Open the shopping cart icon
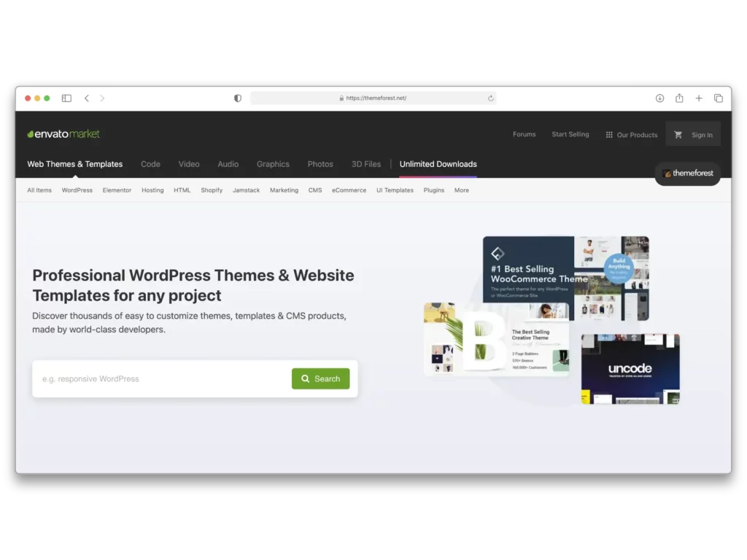Screen dimensions: 747x560 coord(678,135)
